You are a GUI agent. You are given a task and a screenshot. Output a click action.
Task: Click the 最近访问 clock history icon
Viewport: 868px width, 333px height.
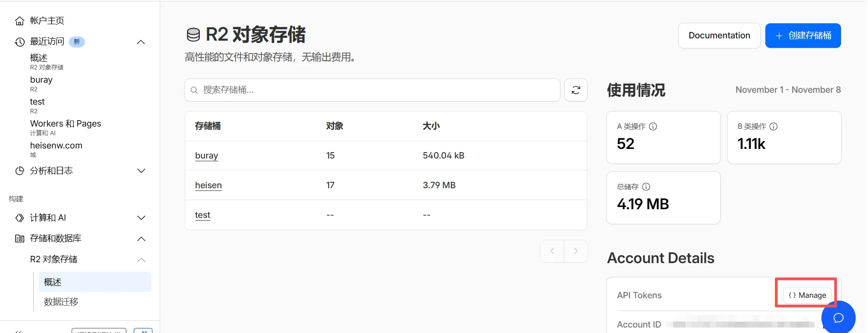(x=20, y=42)
